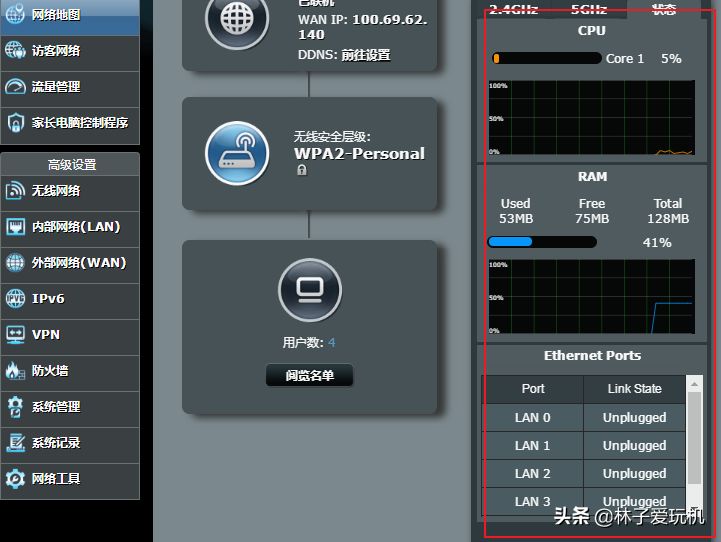Click the IPv6 globe icon
721x542 pixels.
[x=15, y=298]
